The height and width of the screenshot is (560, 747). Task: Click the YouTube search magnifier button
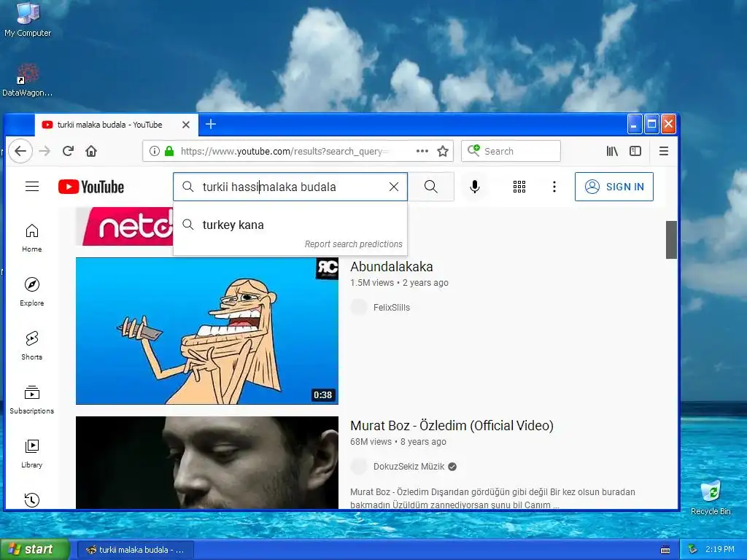click(x=430, y=187)
